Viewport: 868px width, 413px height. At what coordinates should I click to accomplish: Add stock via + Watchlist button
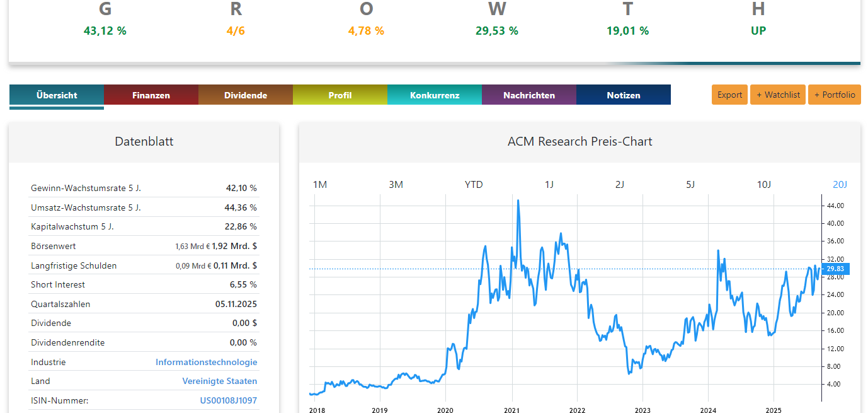[x=778, y=95]
